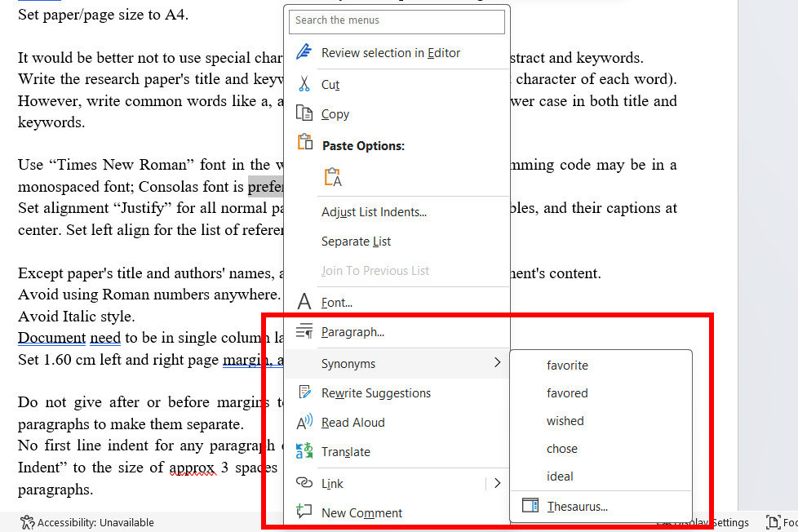The image size is (798, 532).
Task: Click the Cut scissors icon
Action: click(304, 84)
